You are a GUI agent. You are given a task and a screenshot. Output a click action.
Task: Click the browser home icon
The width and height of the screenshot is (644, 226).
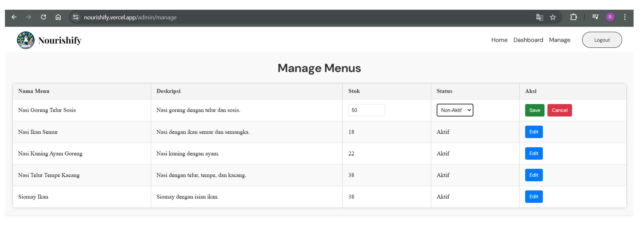pyautogui.click(x=58, y=17)
